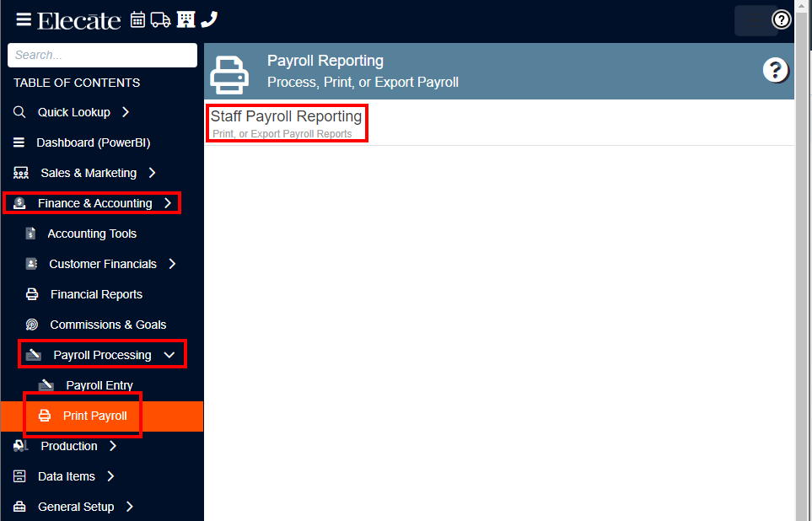
Task: Open the hamburger menu icon
Action: (x=24, y=19)
